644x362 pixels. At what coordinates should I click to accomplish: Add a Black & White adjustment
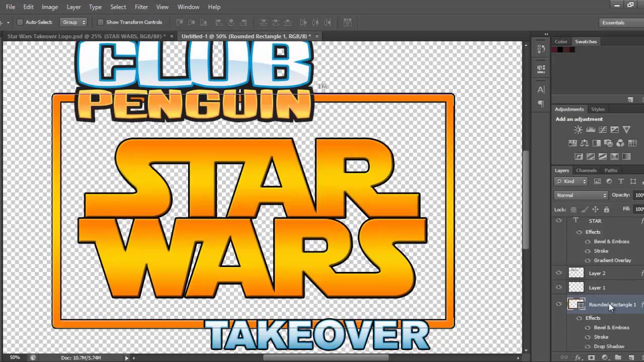point(597,143)
